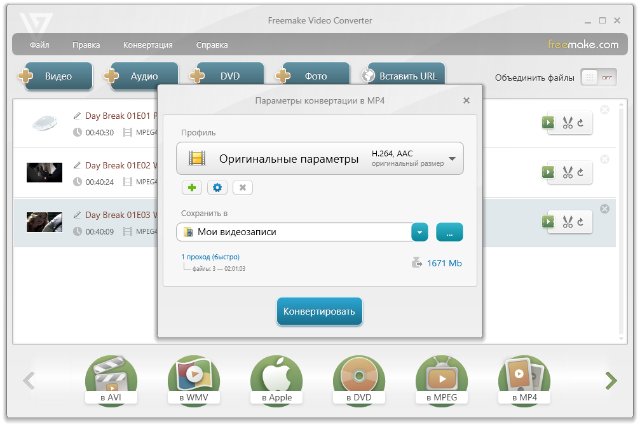Image resolution: width=640 pixels, height=425 pixels.
Task: Click the 00:40:30 duration text
Action: click(x=100, y=133)
